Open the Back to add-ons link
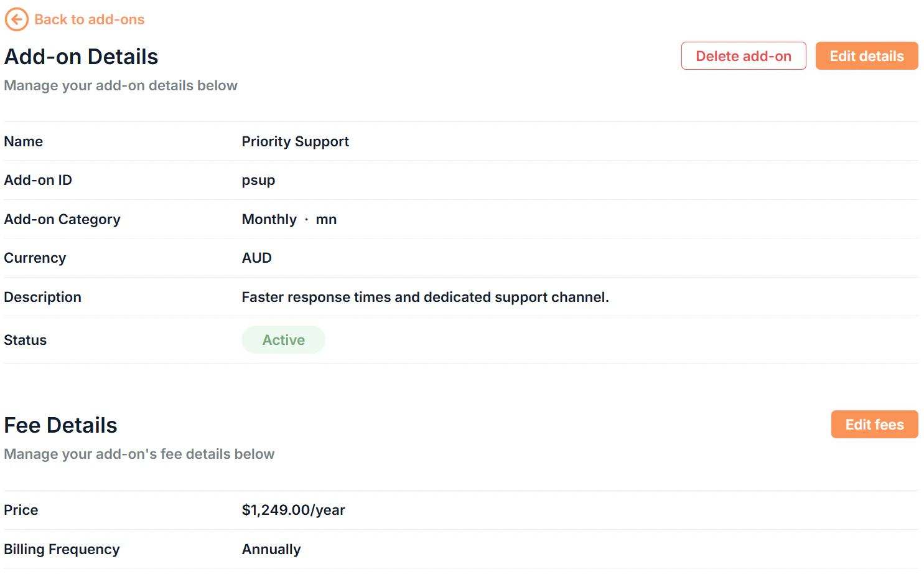Viewport: 924px width, 574px height. pos(90,19)
